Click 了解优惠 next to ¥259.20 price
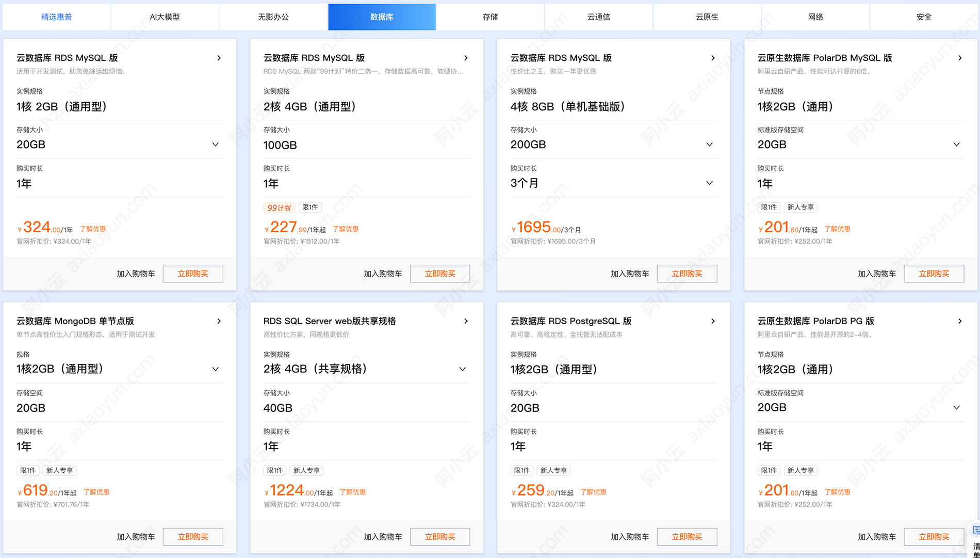This screenshot has height=558, width=980. [594, 492]
